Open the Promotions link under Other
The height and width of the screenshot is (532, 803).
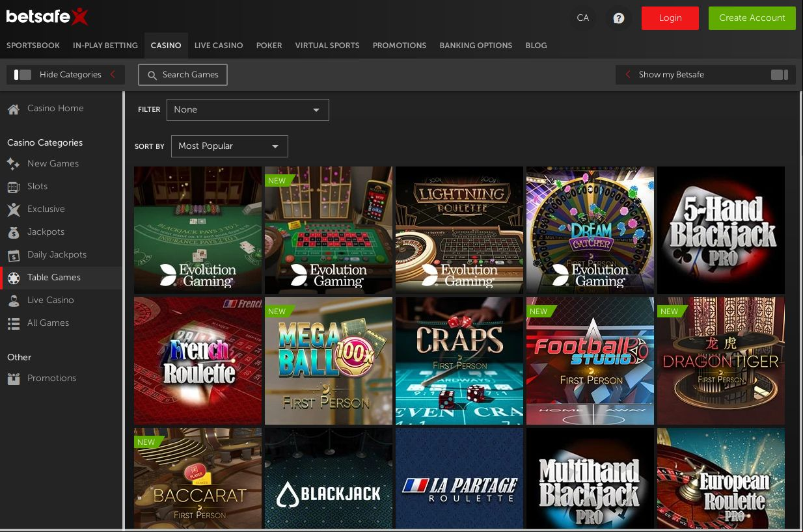pyautogui.click(x=51, y=379)
